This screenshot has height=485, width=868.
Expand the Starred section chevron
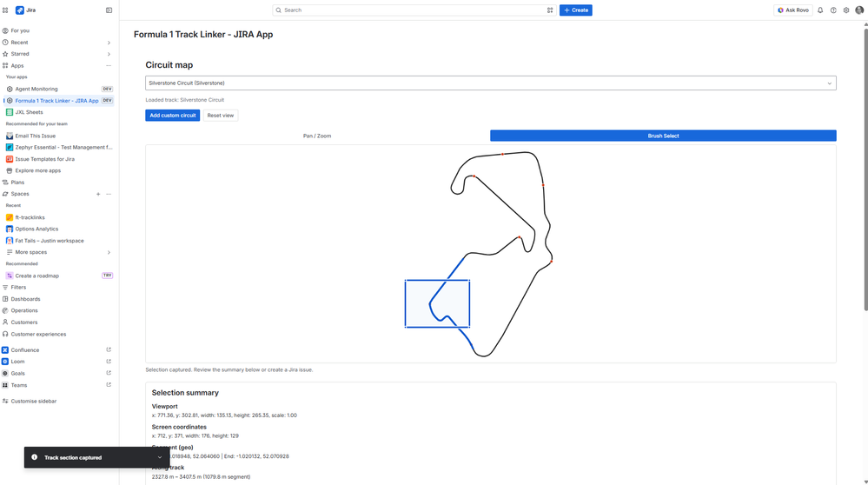pyautogui.click(x=109, y=54)
